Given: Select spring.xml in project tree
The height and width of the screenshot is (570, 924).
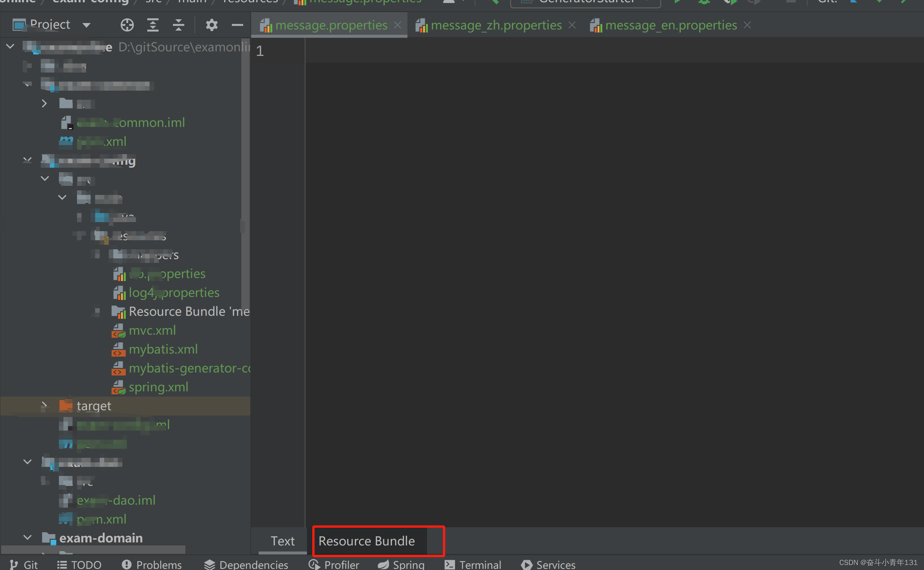Looking at the screenshot, I should [x=158, y=387].
